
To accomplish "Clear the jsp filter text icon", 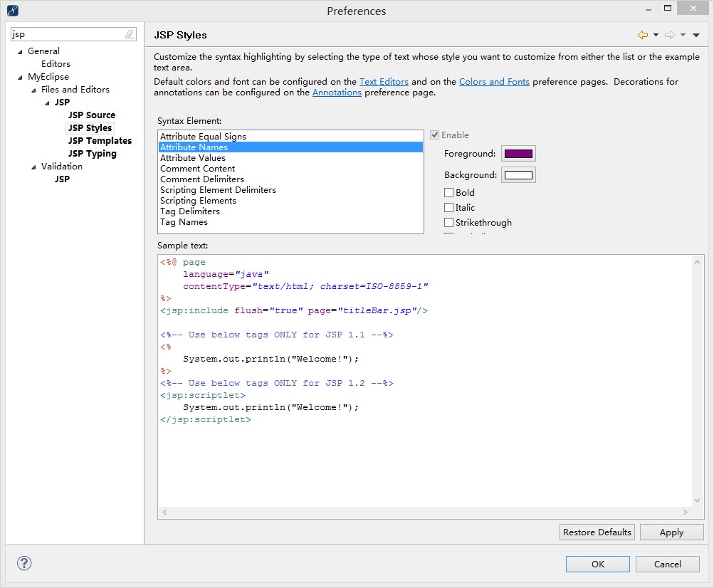I will (129, 34).
